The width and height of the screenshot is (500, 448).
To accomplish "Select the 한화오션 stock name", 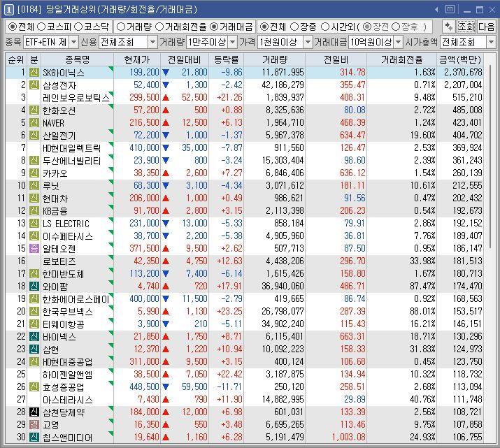I will [59, 110].
